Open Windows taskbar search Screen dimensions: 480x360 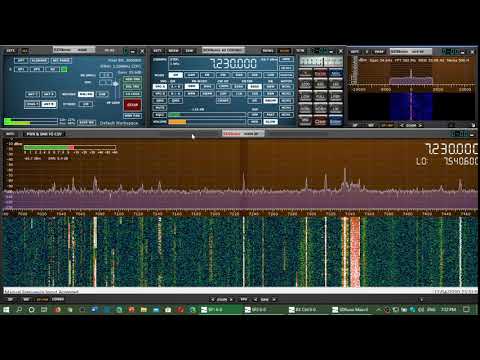tap(19, 310)
